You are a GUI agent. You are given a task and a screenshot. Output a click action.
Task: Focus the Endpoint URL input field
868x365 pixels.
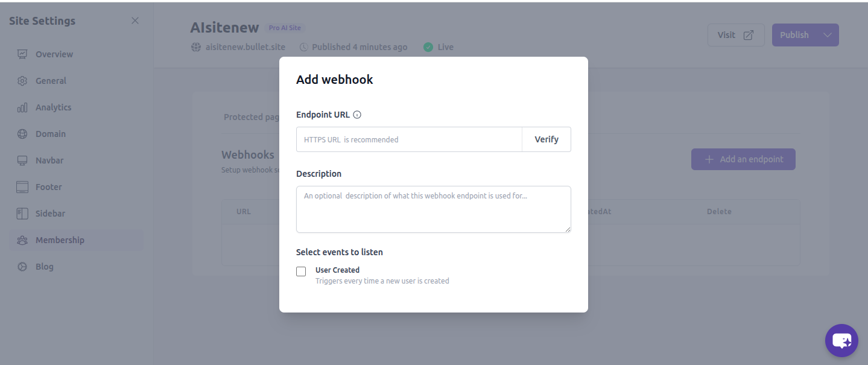tap(409, 139)
